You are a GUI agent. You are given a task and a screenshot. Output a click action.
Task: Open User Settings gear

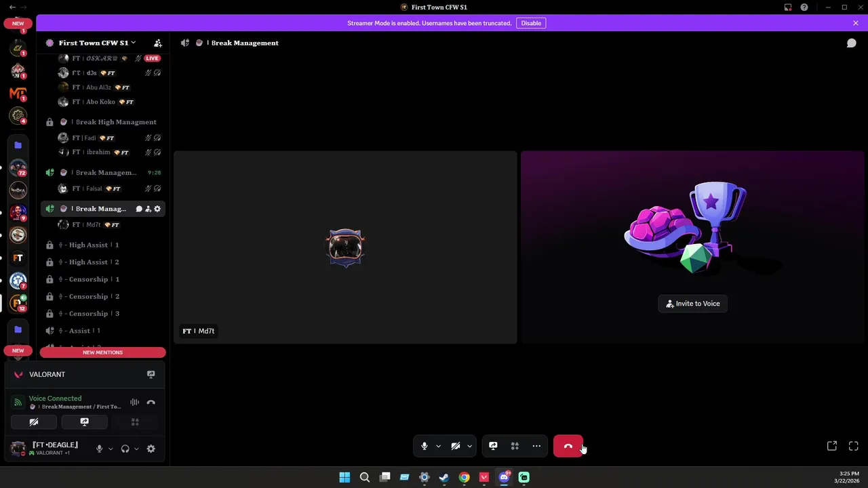point(151,449)
